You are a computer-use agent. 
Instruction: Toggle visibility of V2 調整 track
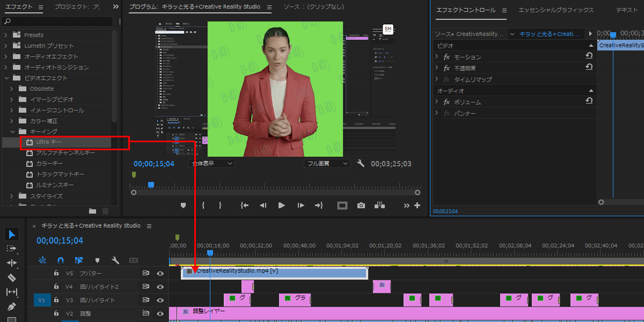(x=160, y=313)
